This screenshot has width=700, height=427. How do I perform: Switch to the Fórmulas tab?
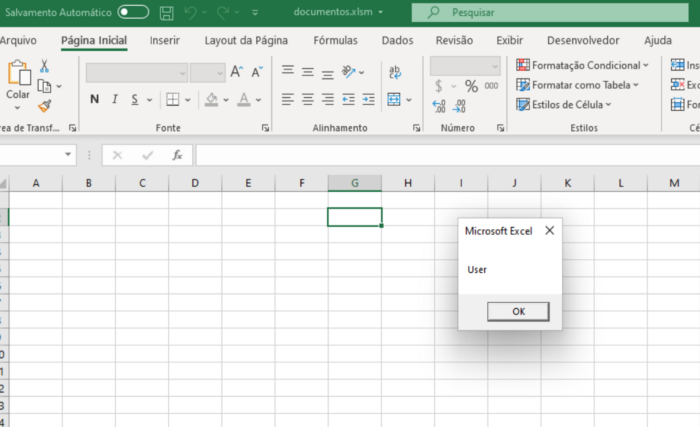335,40
